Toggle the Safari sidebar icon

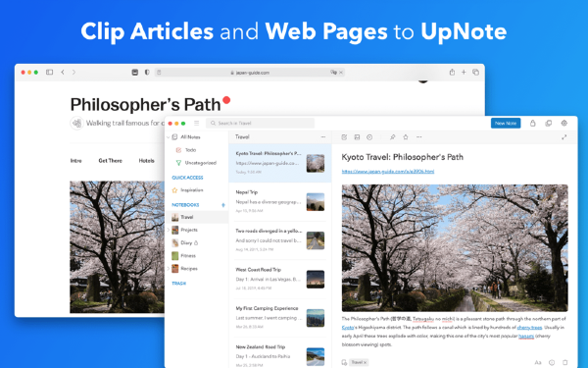pos(50,72)
